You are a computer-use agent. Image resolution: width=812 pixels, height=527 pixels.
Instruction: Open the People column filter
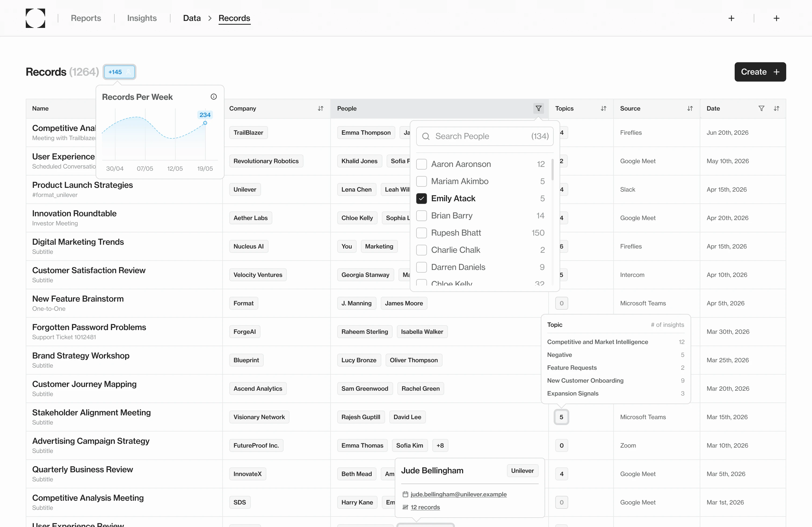pos(538,108)
